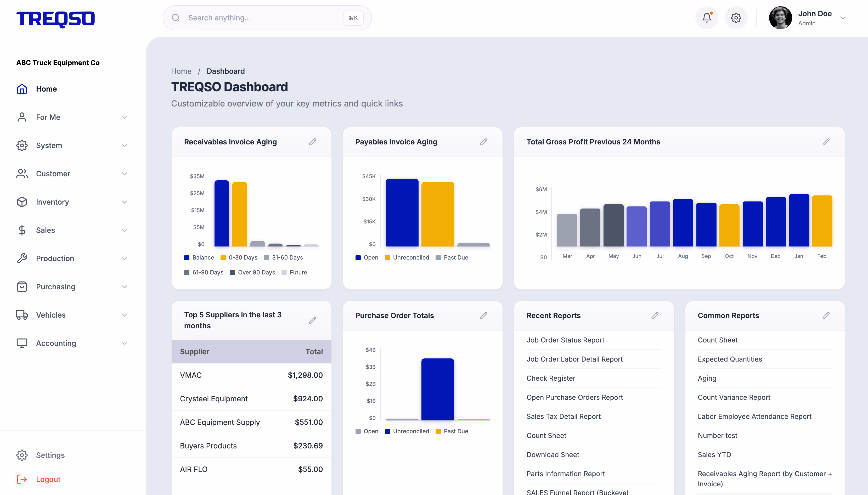This screenshot has height=495, width=868.
Task: Open the Settings sidebar item
Action: 50,455
